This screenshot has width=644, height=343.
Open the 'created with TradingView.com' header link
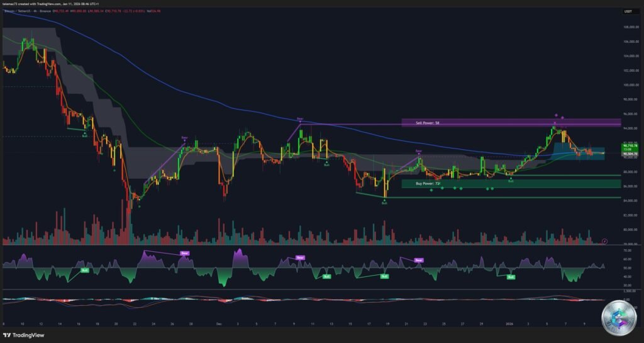pyautogui.click(x=50, y=4)
